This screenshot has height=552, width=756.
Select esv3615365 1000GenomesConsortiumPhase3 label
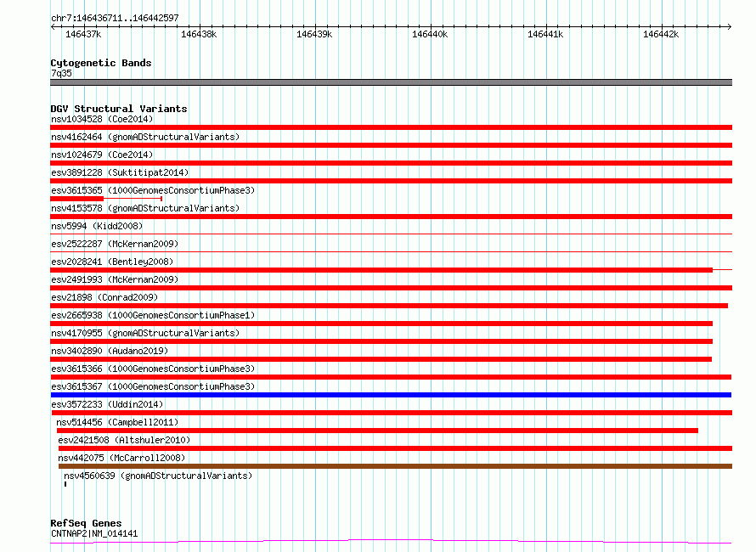(153, 190)
